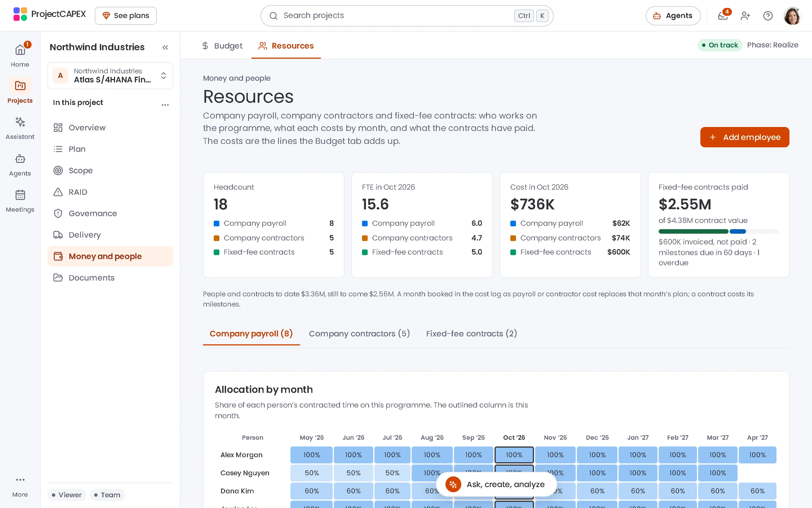
Task: Click the On track status badge
Action: 720,45
